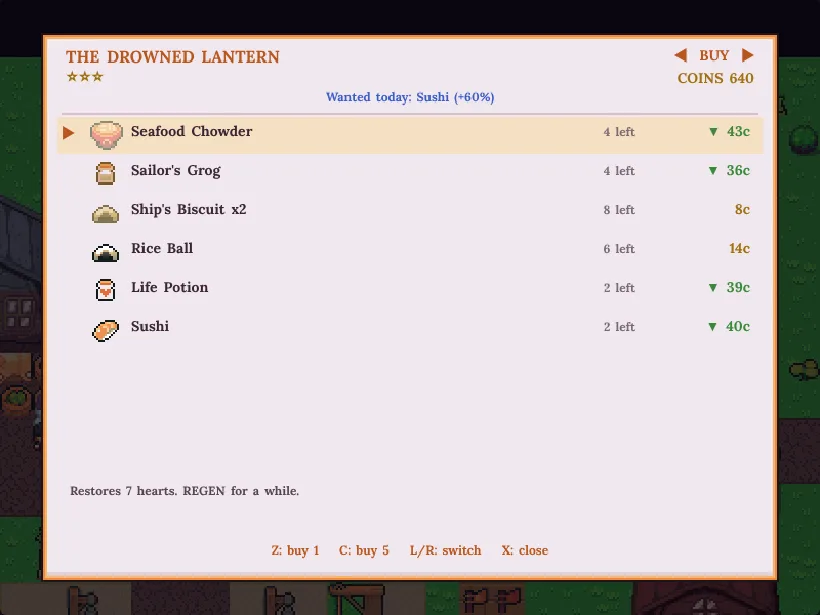Screen dimensions: 820x615
Task: Click the 14c price of Rice Ball
Action: pyautogui.click(x=739, y=248)
